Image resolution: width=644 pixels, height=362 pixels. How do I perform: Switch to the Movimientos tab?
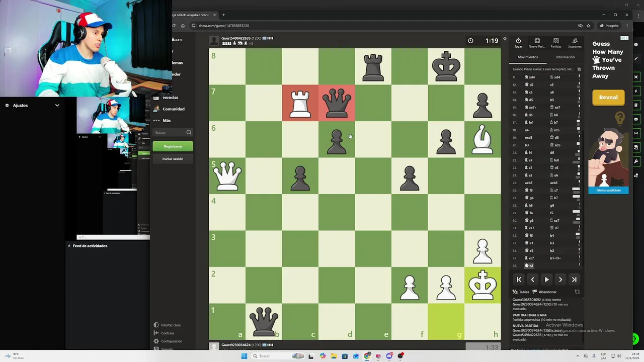pos(528,57)
